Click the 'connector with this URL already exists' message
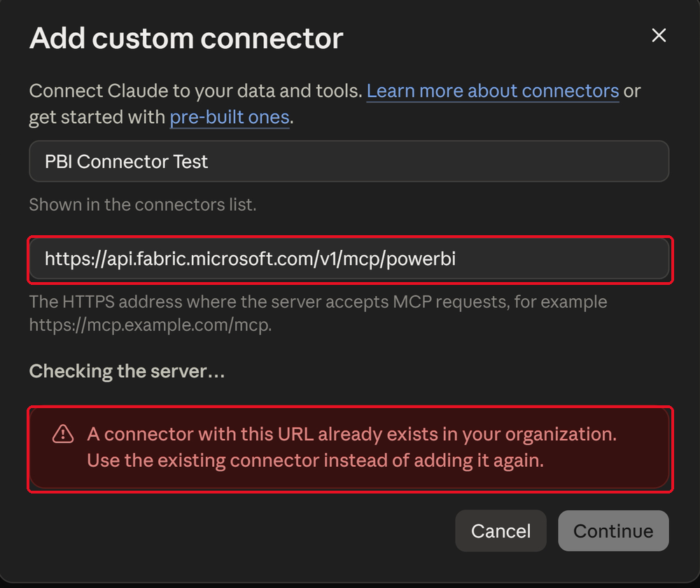 [x=352, y=447]
